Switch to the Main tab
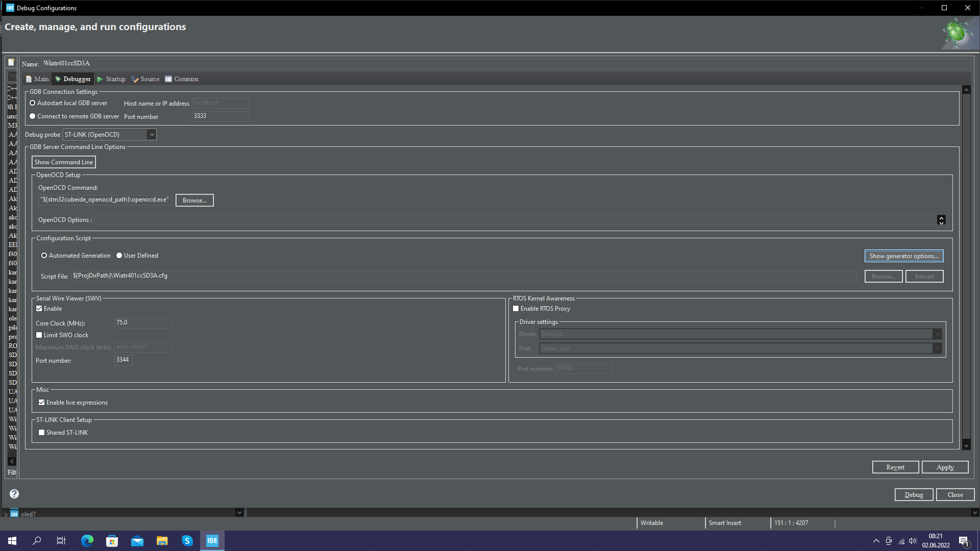980x551 pixels. 37,79
